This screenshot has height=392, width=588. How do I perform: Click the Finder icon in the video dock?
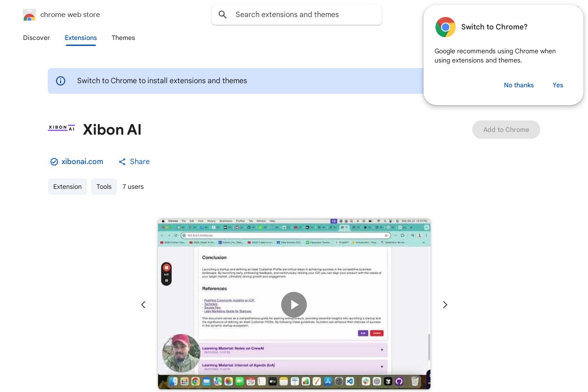pyautogui.click(x=173, y=381)
